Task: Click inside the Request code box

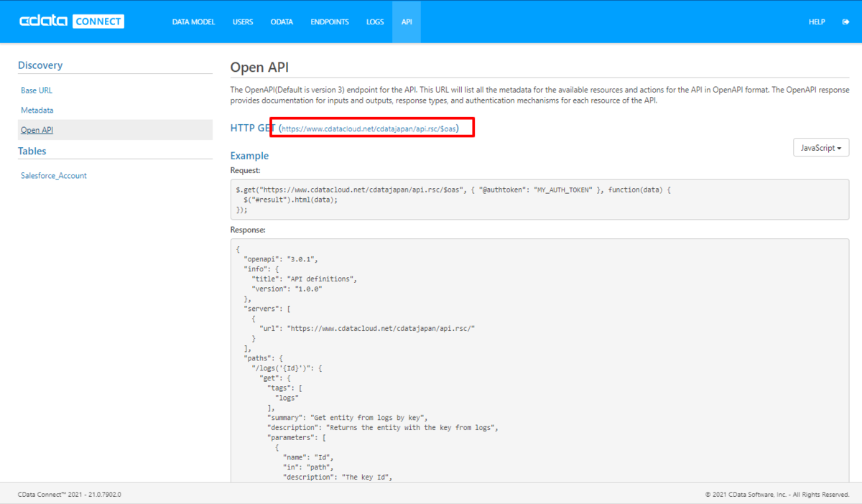Action: [539, 199]
